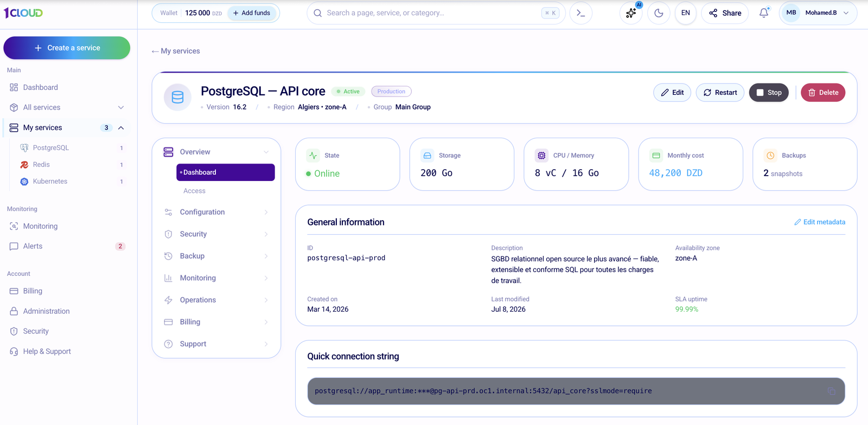Click the database service icon

click(x=177, y=98)
